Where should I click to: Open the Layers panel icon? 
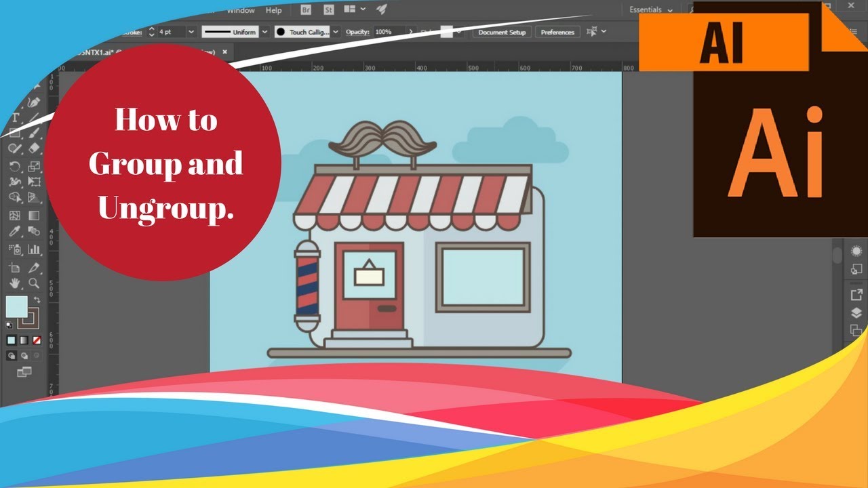[x=856, y=312]
